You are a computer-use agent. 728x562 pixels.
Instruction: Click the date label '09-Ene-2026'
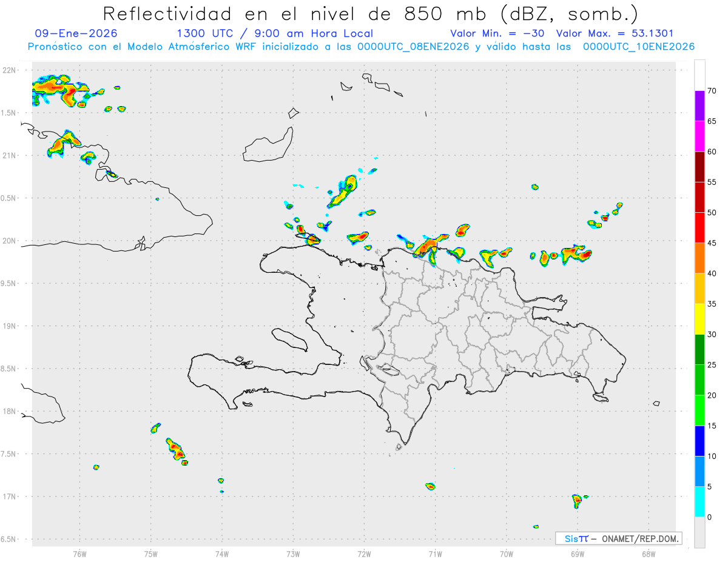[76, 33]
